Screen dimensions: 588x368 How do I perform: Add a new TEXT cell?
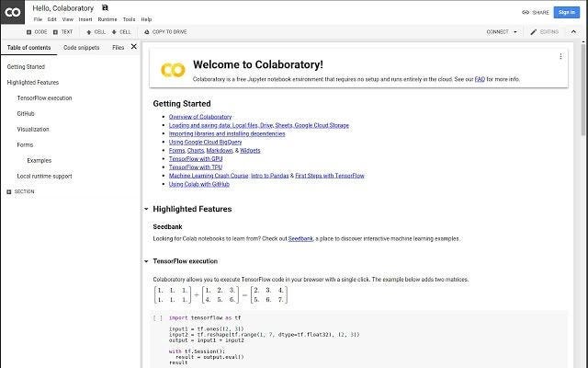coord(63,32)
